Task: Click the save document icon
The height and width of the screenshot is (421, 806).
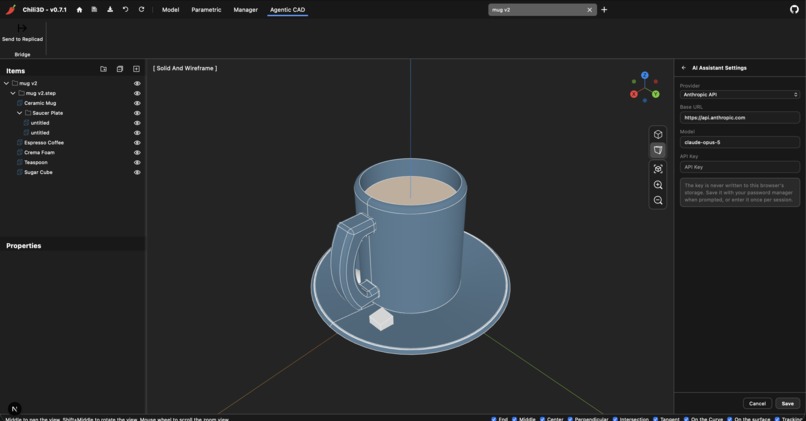Action: pyautogui.click(x=94, y=9)
